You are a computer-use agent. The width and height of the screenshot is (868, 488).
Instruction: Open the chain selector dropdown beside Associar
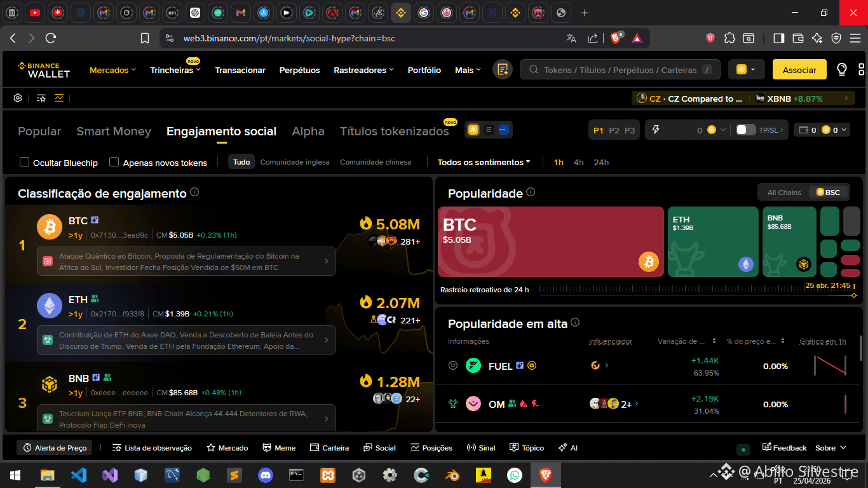pyautogui.click(x=746, y=69)
